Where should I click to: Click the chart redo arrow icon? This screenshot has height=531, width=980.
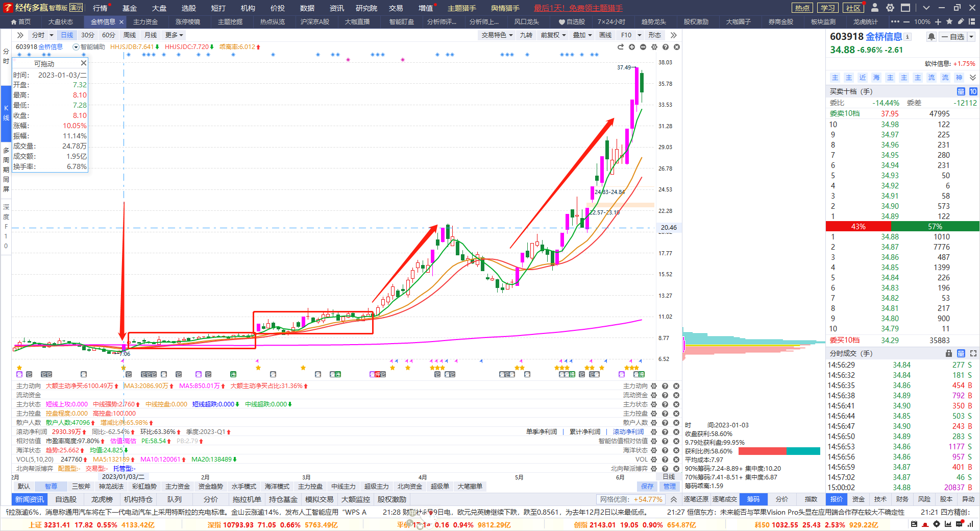pos(621,47)
